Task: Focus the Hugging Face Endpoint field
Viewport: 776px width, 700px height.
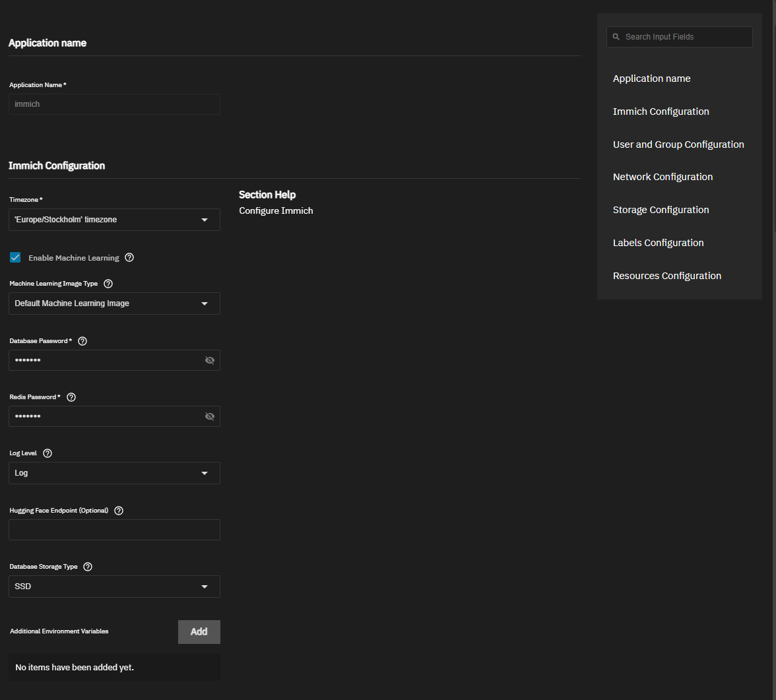Action: click(114, 530)
